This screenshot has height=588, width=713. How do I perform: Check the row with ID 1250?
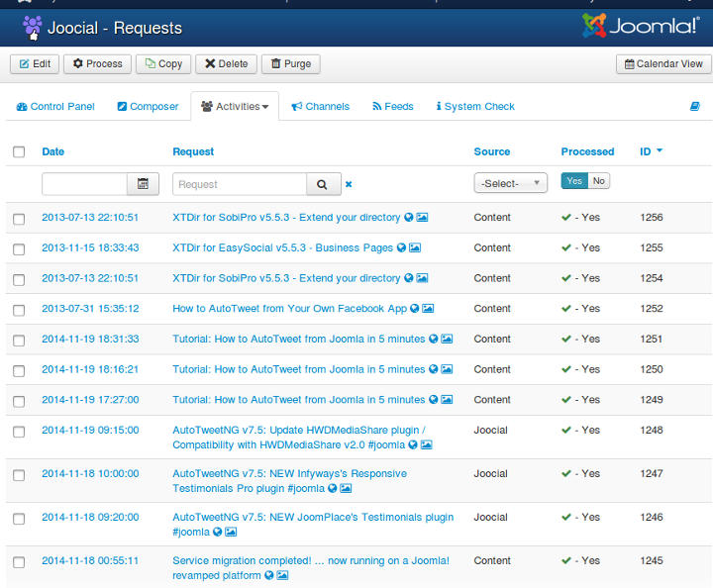(19, 371)
